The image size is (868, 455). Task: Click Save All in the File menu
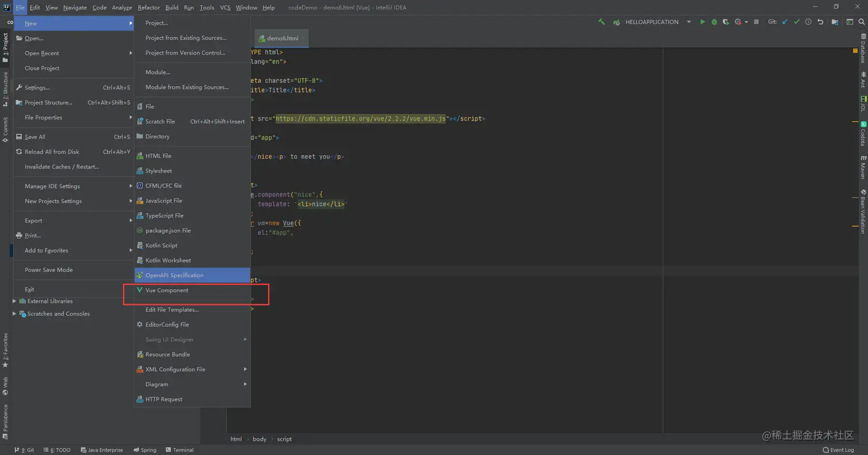coord(74,137)
